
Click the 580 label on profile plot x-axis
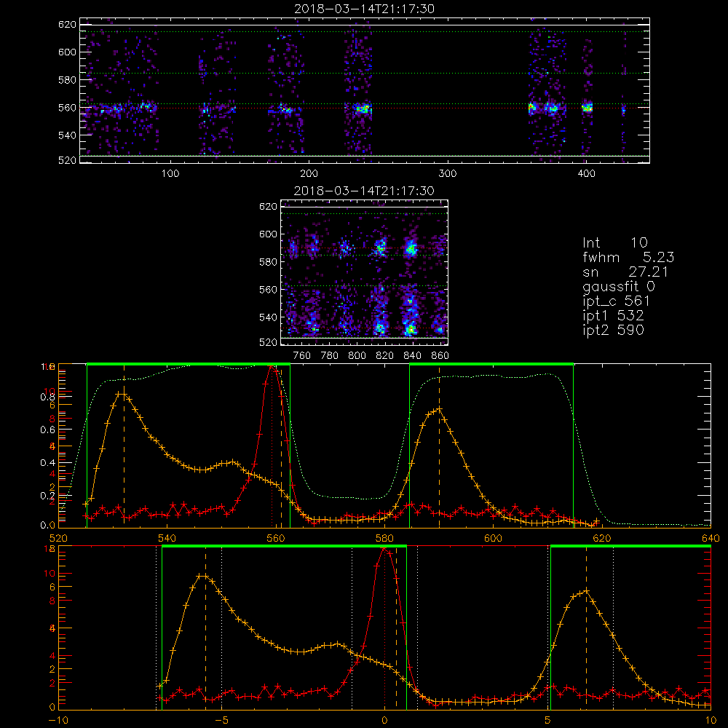tap(384, 538)
